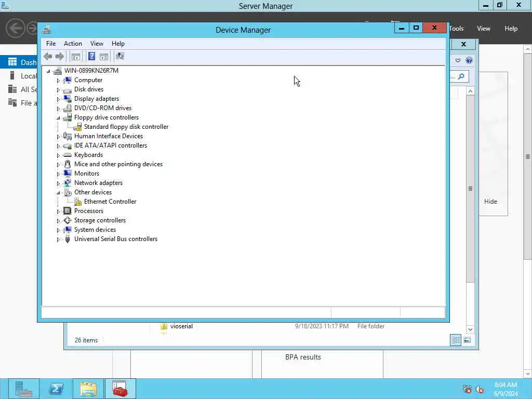The width and height of the screenshot is (532, 399).
Task: Click the network status tray icon
Action: pyautogui.click(x=467, y=390)
